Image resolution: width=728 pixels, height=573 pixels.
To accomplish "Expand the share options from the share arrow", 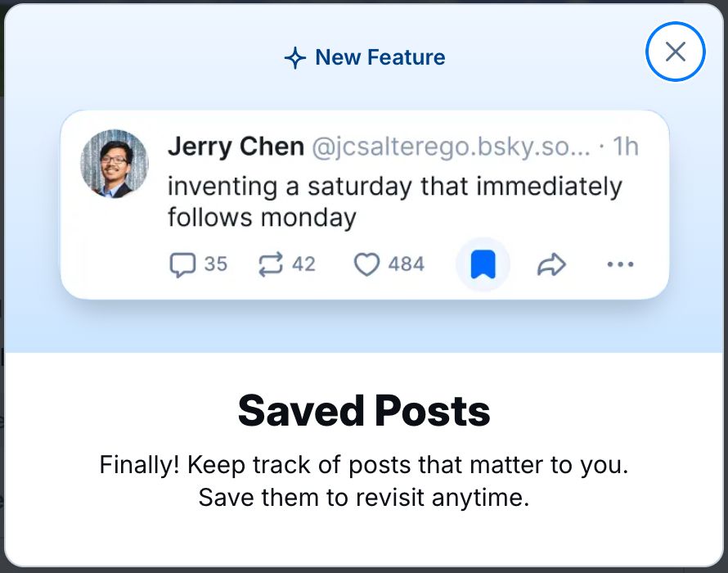I will [x=552, y=264].
